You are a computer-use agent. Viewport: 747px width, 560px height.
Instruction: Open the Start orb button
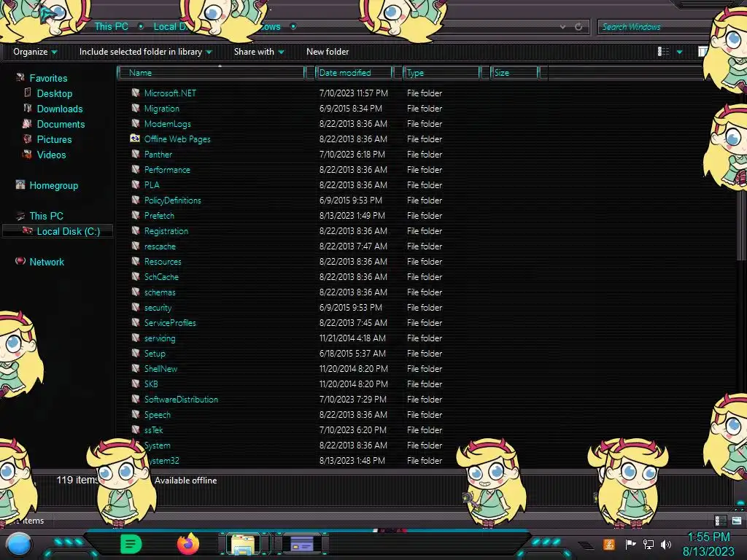coord(19,545)
